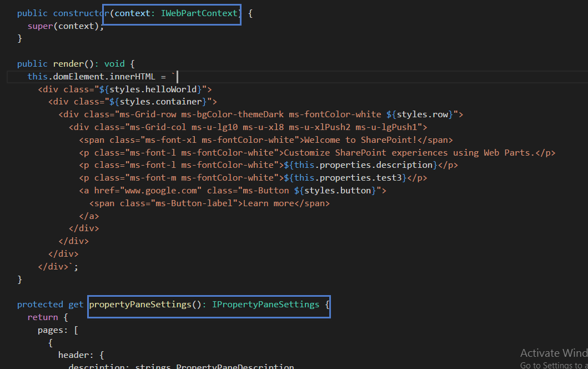Screen dimensions: 588x369
Task: Click 'ms-font-xl' class in span tag
Action: click(170, 141)
